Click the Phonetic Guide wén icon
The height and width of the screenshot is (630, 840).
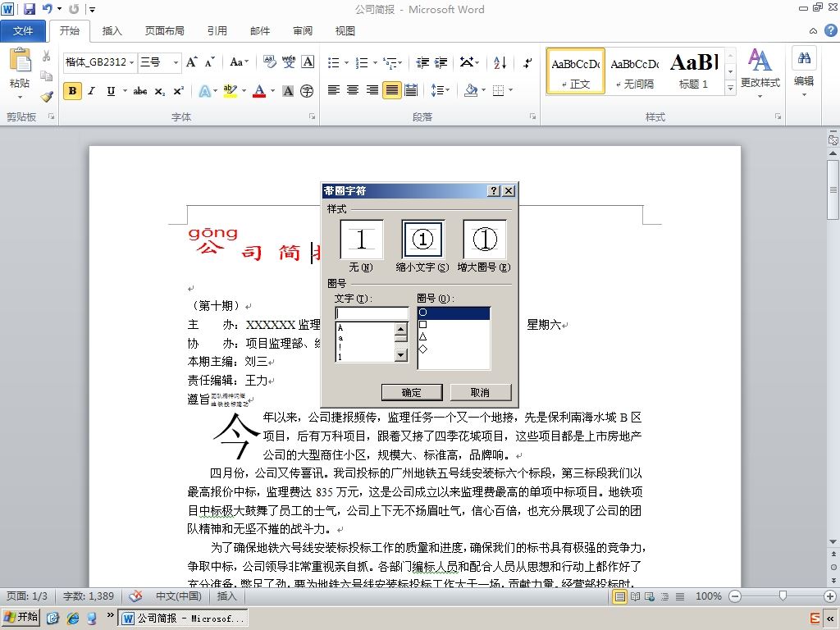289,62
